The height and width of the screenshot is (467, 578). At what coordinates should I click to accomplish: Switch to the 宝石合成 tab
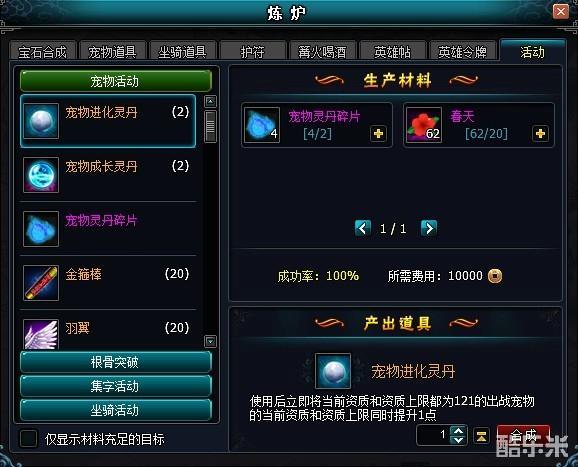[43, 51]
